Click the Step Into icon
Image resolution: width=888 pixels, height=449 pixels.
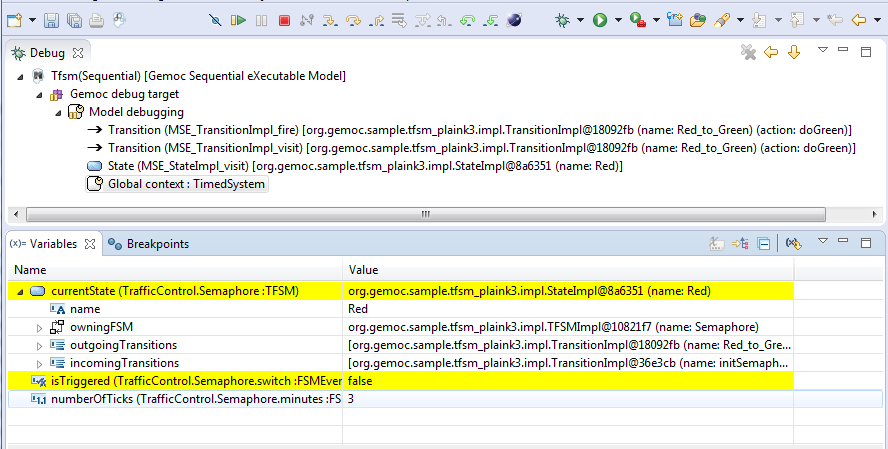click(x=330, y=19)
